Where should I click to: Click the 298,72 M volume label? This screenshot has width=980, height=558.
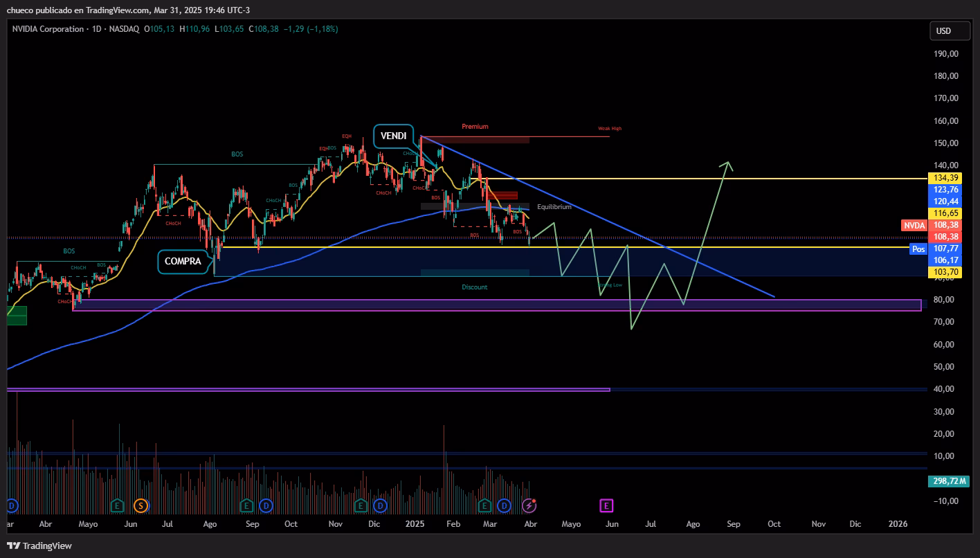(x=948, y=481)
